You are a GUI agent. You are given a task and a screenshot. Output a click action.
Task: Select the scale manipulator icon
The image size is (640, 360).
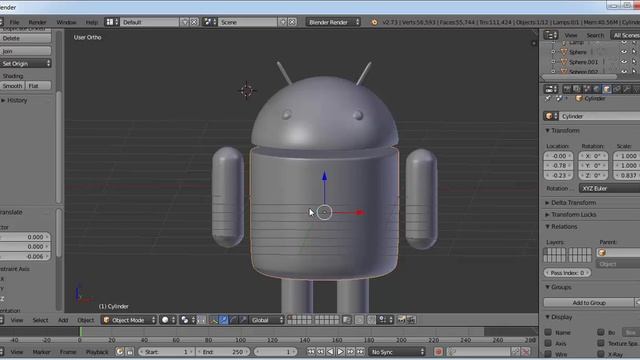pos(243,320)
